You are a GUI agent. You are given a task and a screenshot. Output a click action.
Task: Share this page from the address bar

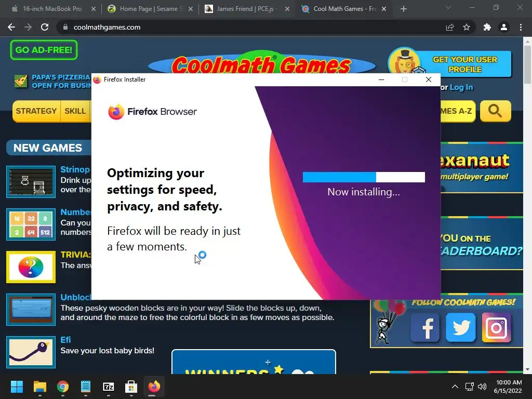click(x=450, y=27)
